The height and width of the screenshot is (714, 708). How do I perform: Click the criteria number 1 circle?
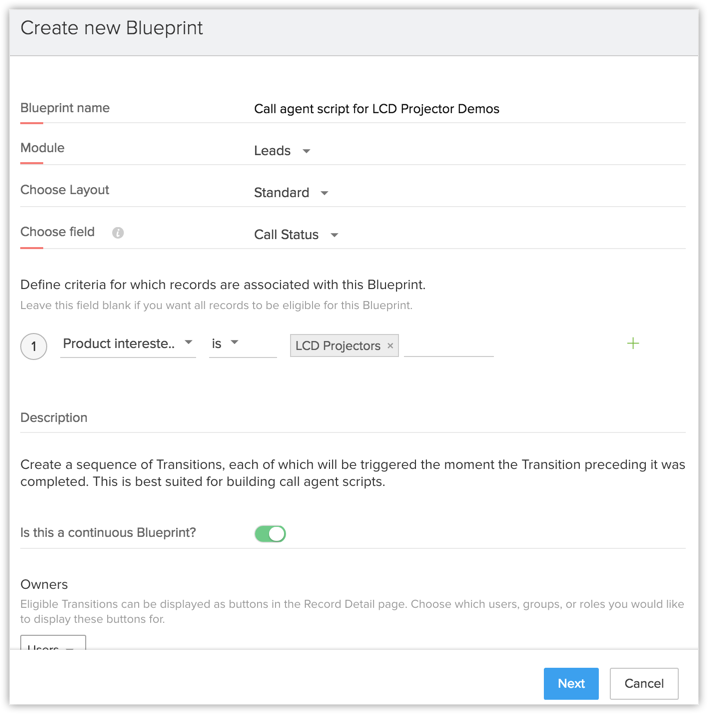(x=34, y=346)
